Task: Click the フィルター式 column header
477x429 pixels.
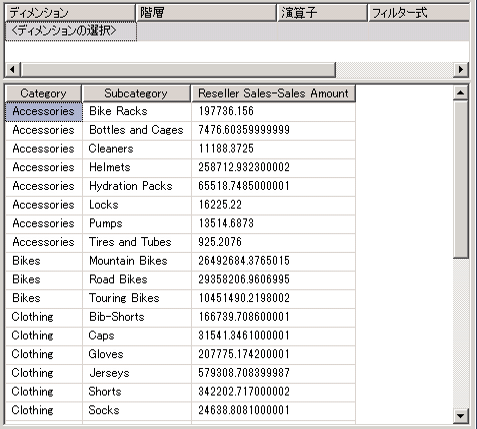Action: pyautogui.click(x=419, y=13)
